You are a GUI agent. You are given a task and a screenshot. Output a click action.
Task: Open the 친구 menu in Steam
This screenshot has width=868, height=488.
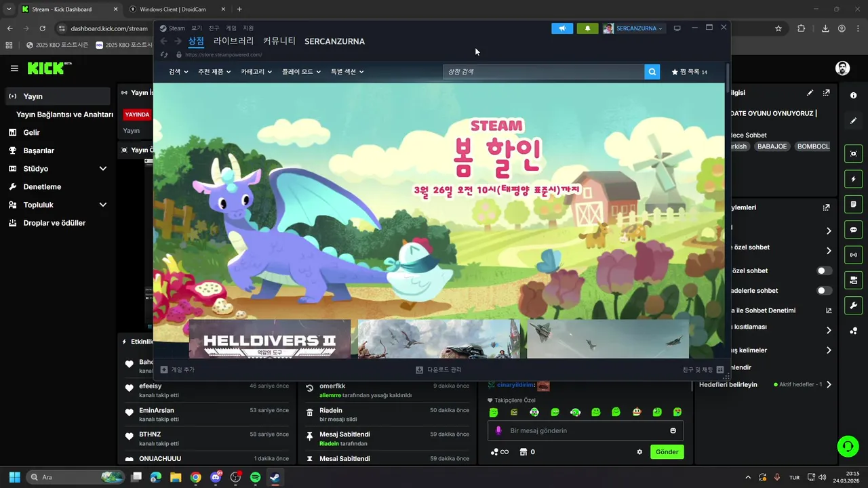[x=214, y=28]
